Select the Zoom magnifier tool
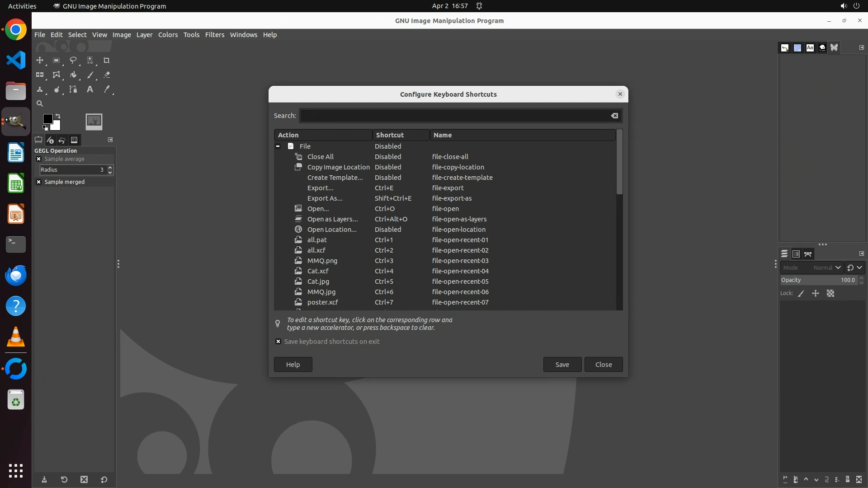This screenshot has height=488, width=868. coord(40,103)
